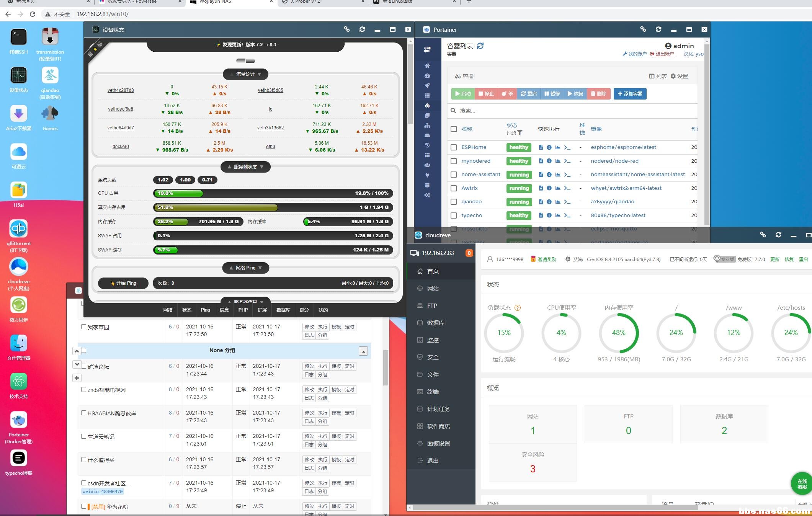Click the refresh icon next to 容器列表
The image size is (812, 516).
[x=480, y=46]
